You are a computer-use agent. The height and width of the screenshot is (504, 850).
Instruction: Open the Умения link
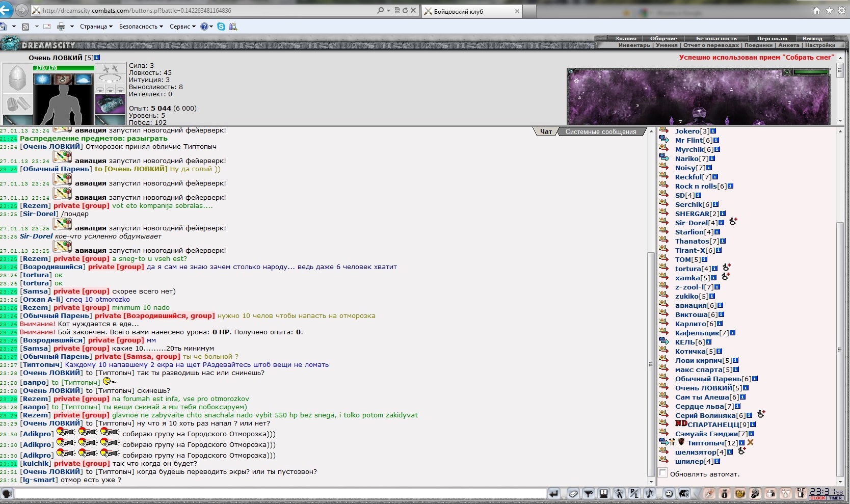tap(667, 45)
